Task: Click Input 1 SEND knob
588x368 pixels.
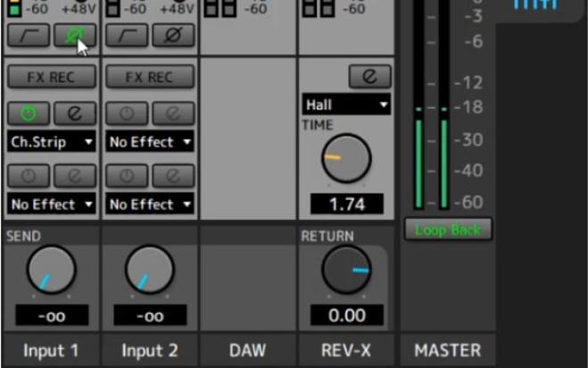Action: (x=52, y=269)
